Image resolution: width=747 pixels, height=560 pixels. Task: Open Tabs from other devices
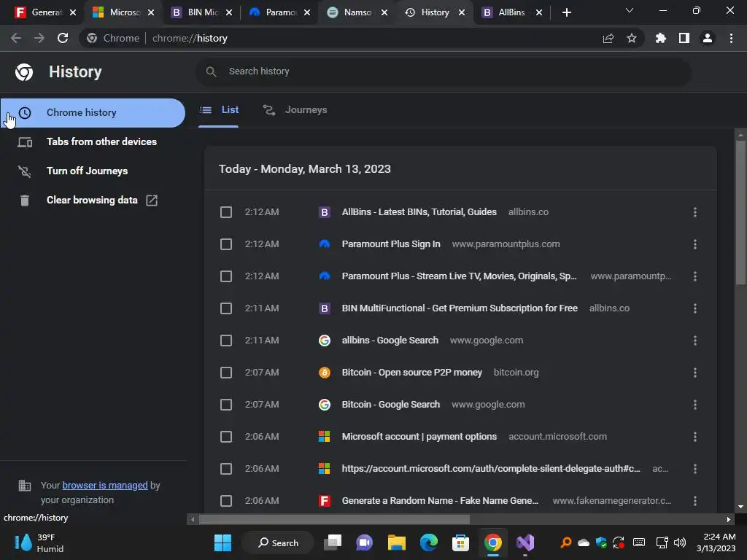tap(93, 142)
